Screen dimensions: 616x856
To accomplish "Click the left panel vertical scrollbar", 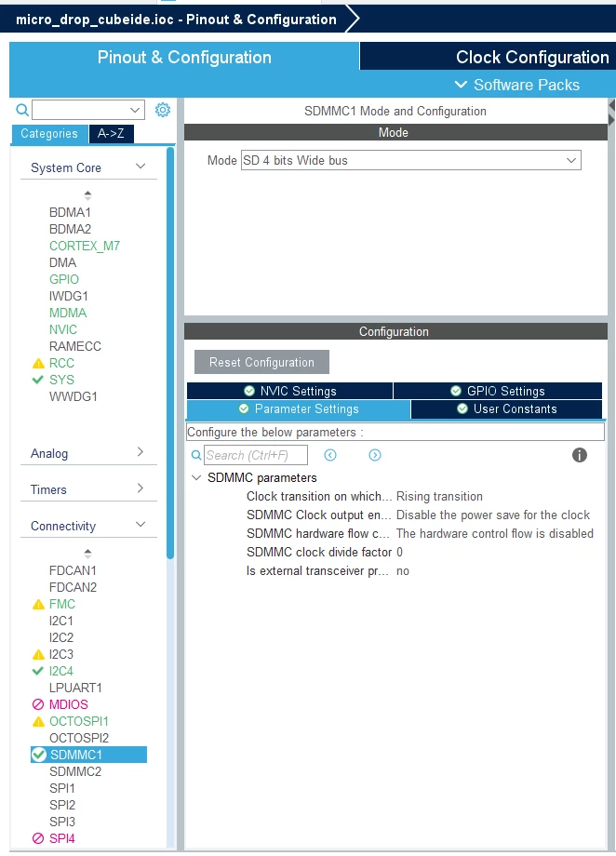I will (170, 353).
